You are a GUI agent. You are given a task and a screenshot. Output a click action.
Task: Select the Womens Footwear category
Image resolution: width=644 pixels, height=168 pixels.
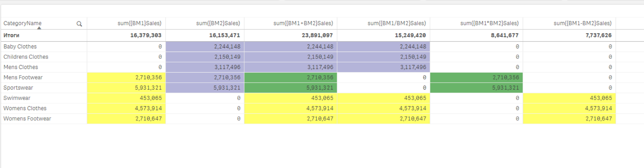click(27, 118)
